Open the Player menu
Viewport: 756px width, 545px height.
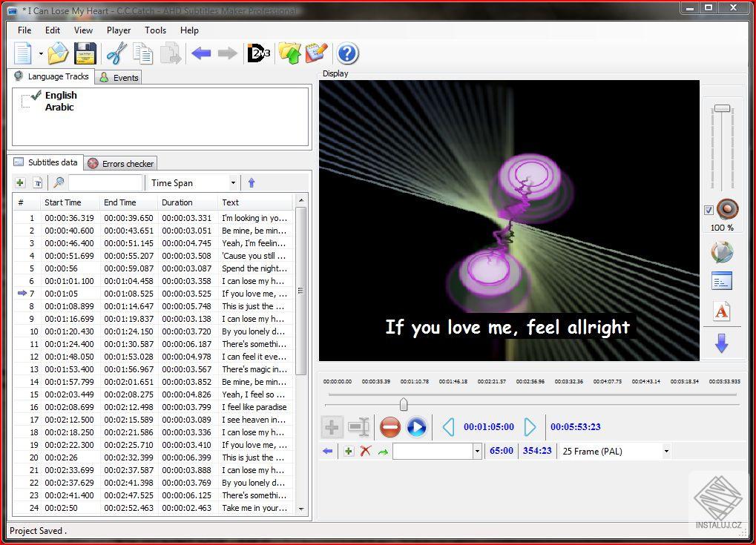tap(118, 30)
